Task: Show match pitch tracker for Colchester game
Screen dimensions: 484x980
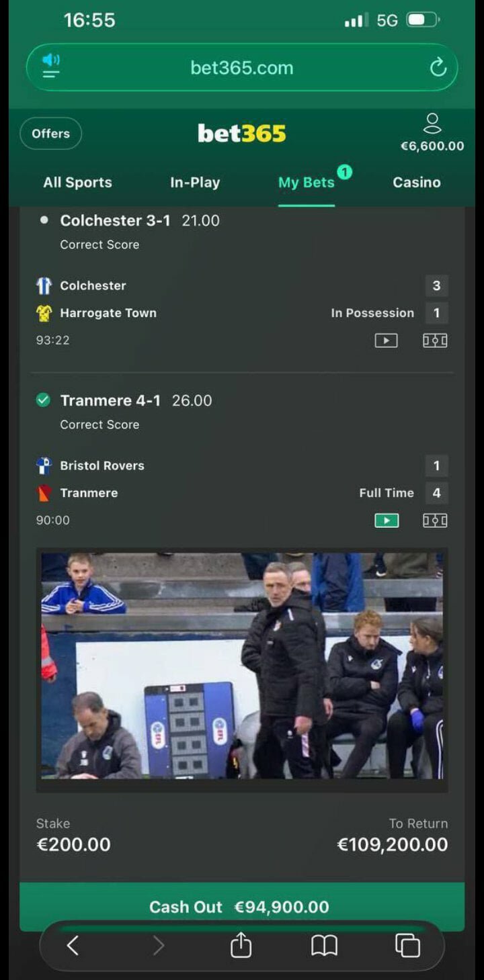Action: point(435,341)
